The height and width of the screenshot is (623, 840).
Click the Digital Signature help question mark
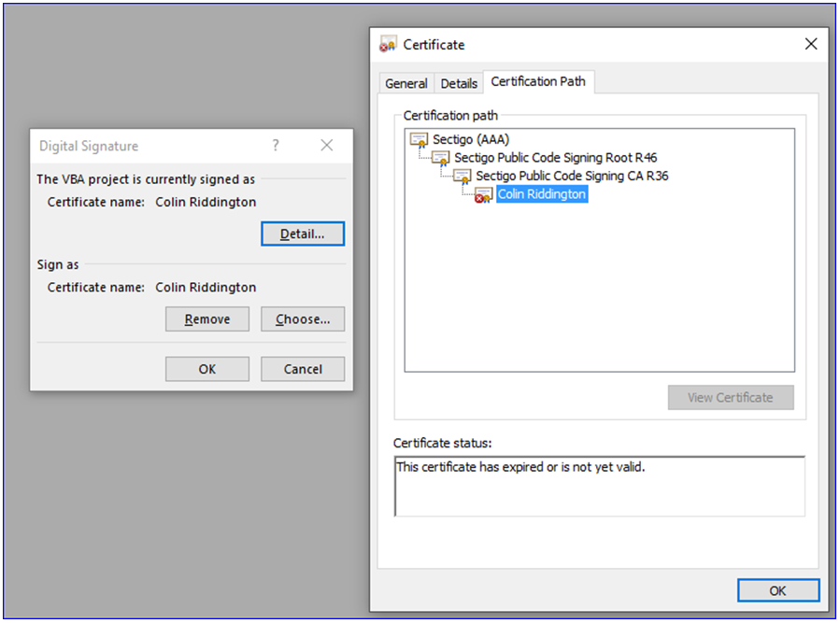point(276,146)
